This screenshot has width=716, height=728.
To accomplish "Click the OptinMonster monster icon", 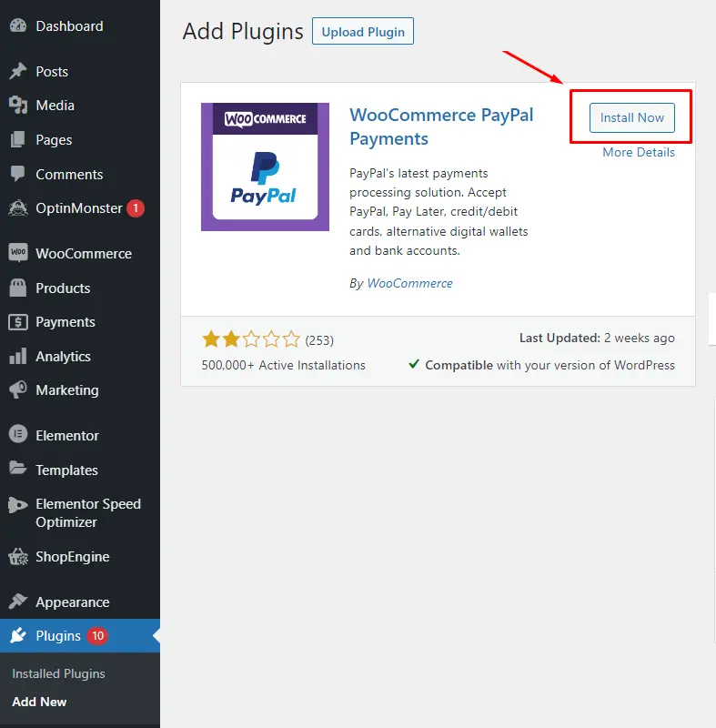I will click(18, 208).
